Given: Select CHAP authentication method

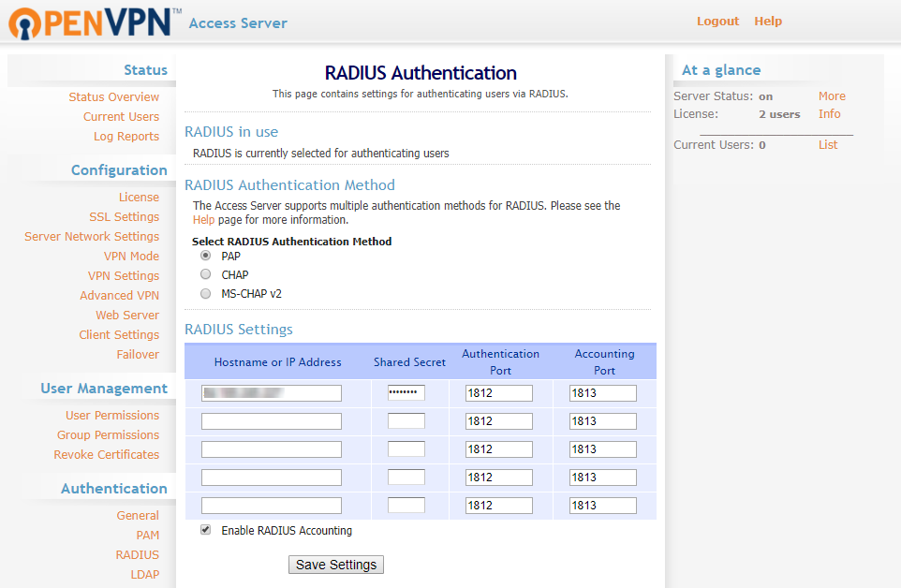Looking at the screenshot, I should click(x=205, y=273).
